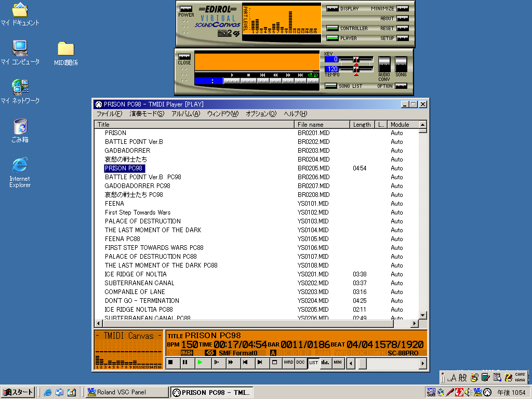Open the MID関係 folder on desktop
The image size is (532, 399).
(66, 54)
